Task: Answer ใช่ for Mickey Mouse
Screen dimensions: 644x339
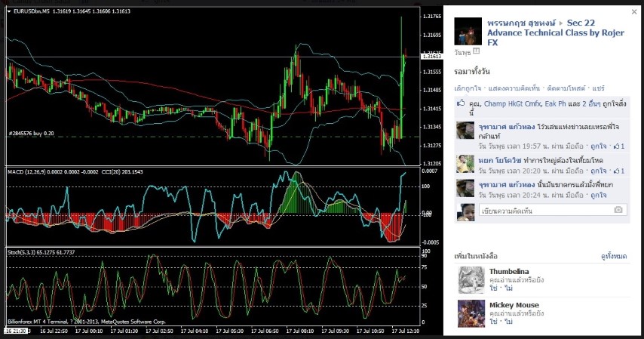Action: [x=493, y=322]
